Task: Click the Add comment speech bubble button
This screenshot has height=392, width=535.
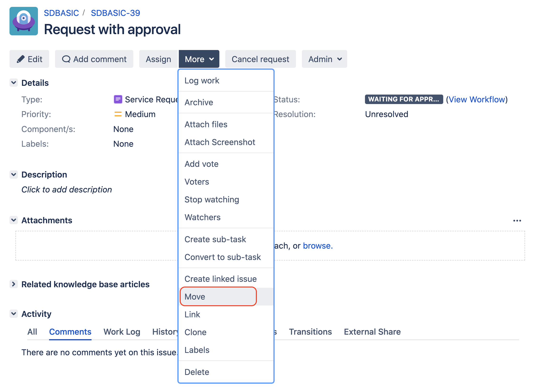Action: coord(94,59)
